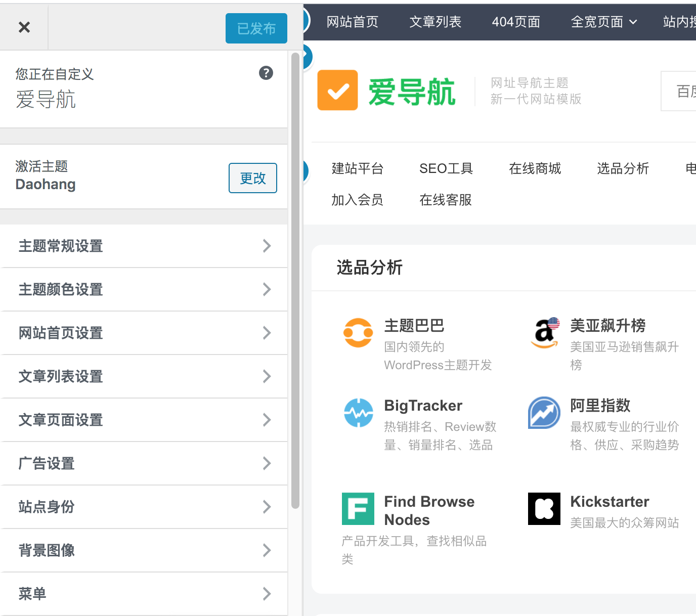Click the 已发布 publish button

click(x=256, y=28)
